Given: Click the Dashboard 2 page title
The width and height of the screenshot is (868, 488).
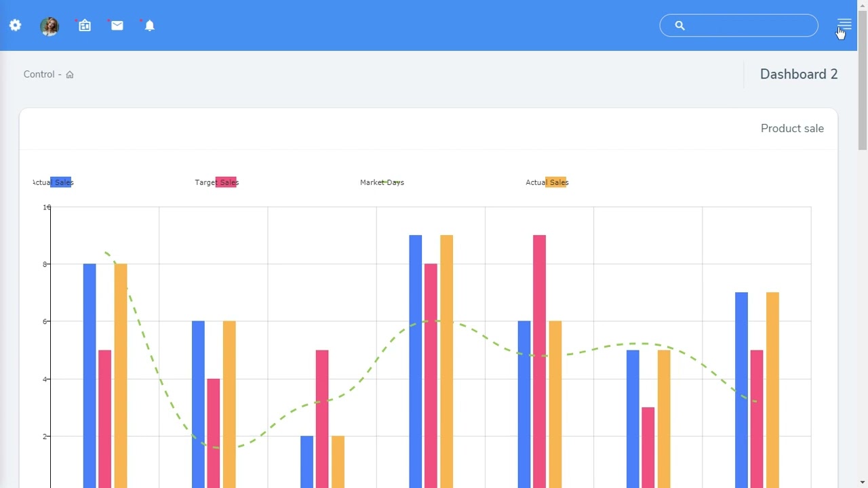Looking at the screenshot, I should coord(799,75).
